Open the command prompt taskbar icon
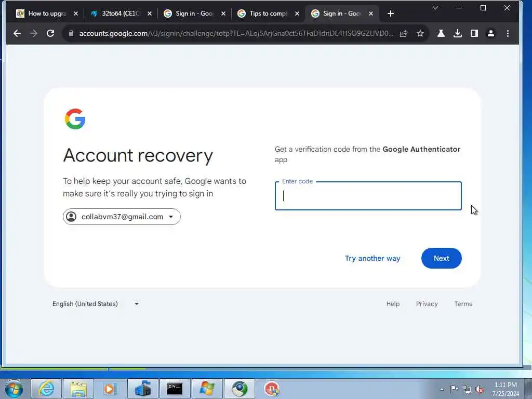The image size is (532, 399). point(175,389)
